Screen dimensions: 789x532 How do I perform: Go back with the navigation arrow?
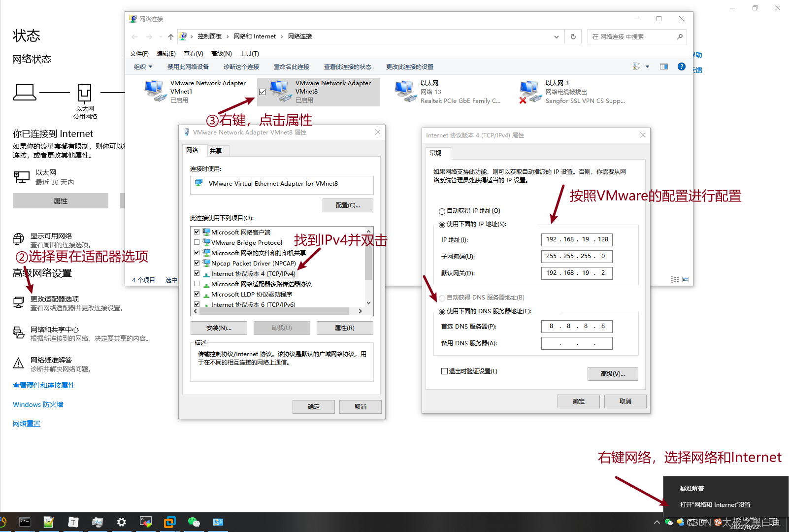click(135, 37)
